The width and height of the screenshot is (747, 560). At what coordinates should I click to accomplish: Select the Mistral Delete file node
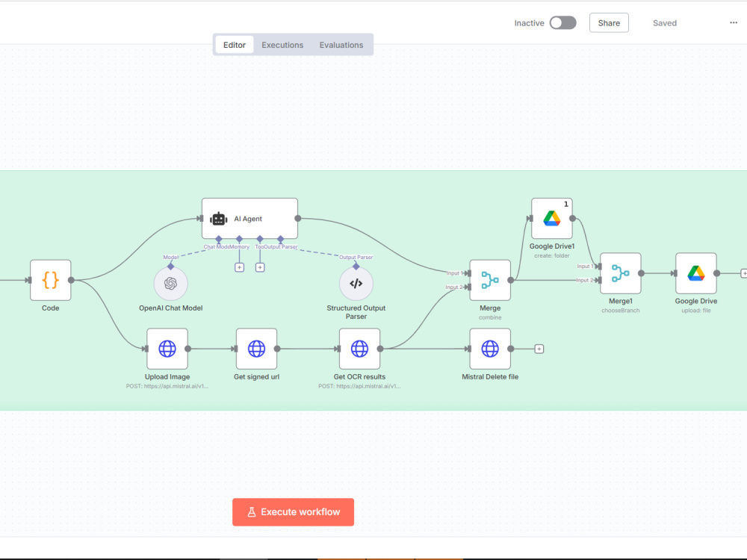pyautogui.click(x=490, y=349)
